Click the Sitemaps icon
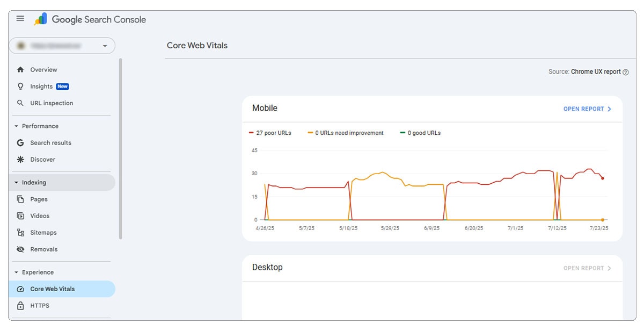This screenshot has width=644, height=331. click(x=20, y=232)
